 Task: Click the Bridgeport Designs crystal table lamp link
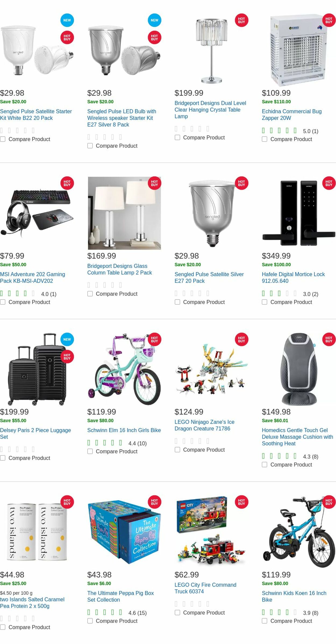tap(210, 110)
